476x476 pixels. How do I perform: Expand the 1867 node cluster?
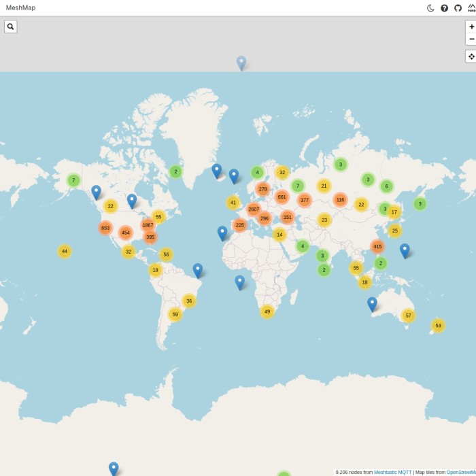pos(148,225)
